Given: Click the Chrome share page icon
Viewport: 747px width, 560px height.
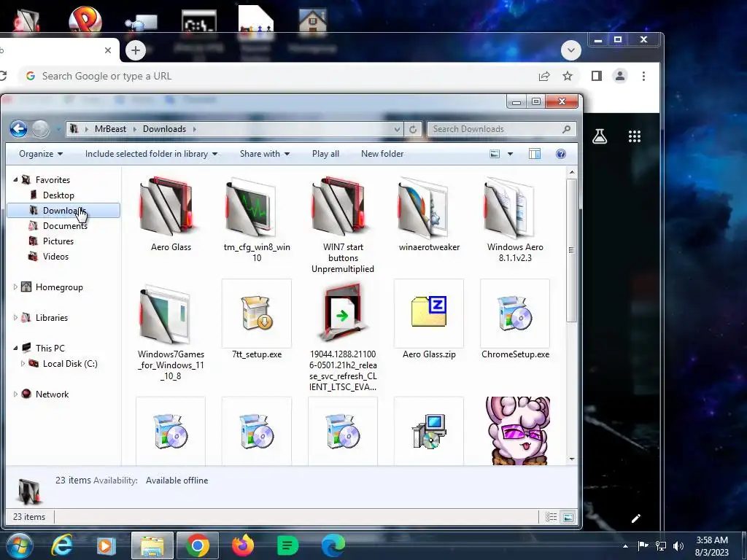Looking at the screenshot, I should coord(544,76).
